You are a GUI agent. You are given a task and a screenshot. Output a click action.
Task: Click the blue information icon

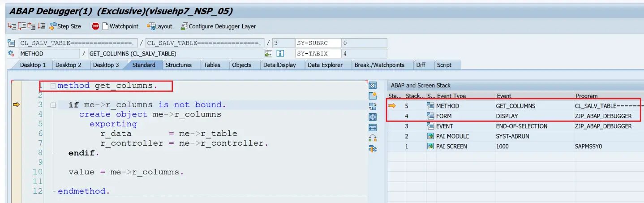[281, 53]
